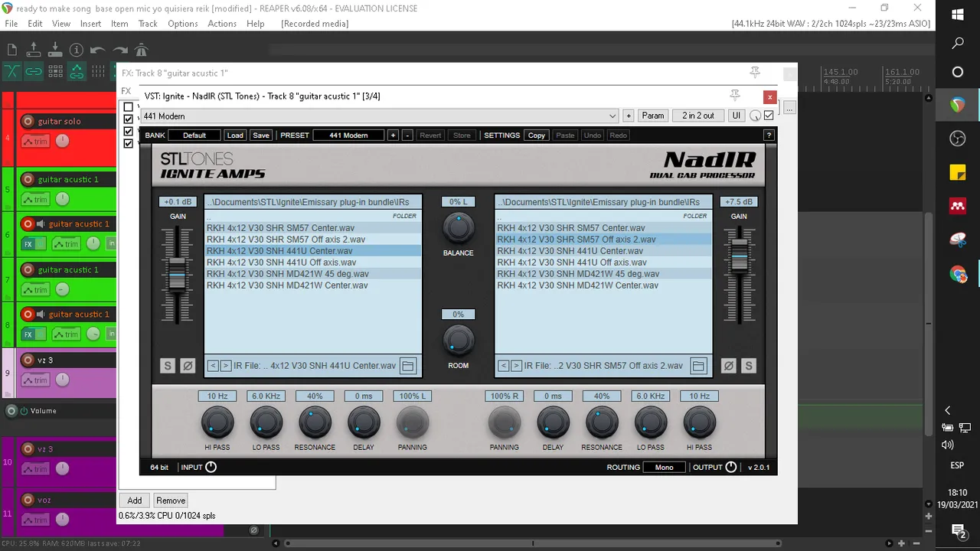
Task: Solo the right cab with S button
Action: pos(748,366)
